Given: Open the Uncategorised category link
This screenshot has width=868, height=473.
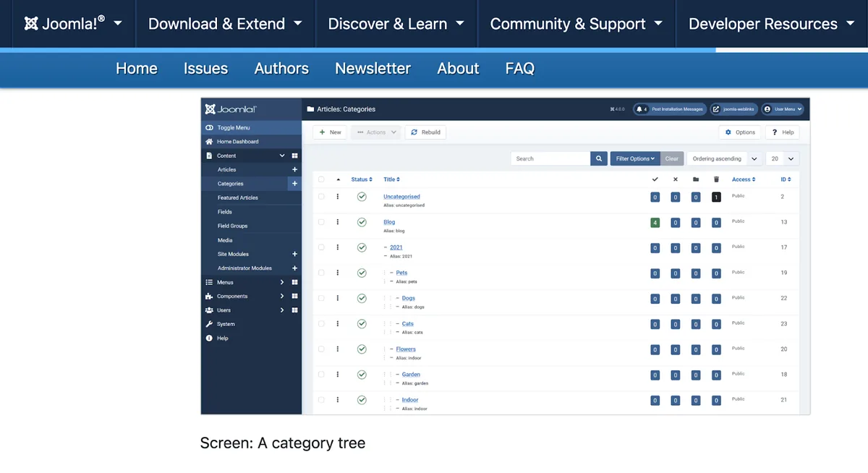Looking at the screenshot, I should point(401,197).
